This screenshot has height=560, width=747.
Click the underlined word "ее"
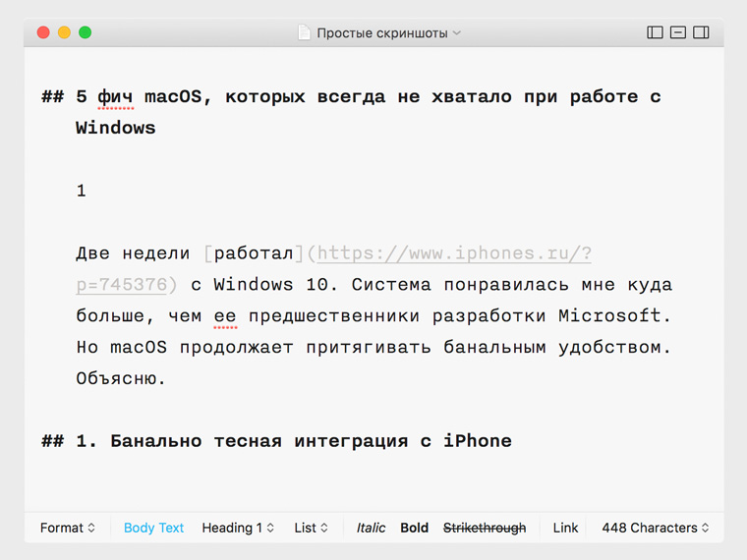click(x=225, y=315)
